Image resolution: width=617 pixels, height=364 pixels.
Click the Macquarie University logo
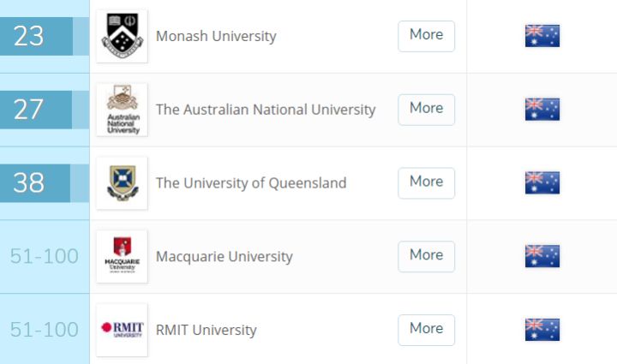pos(122,256)
